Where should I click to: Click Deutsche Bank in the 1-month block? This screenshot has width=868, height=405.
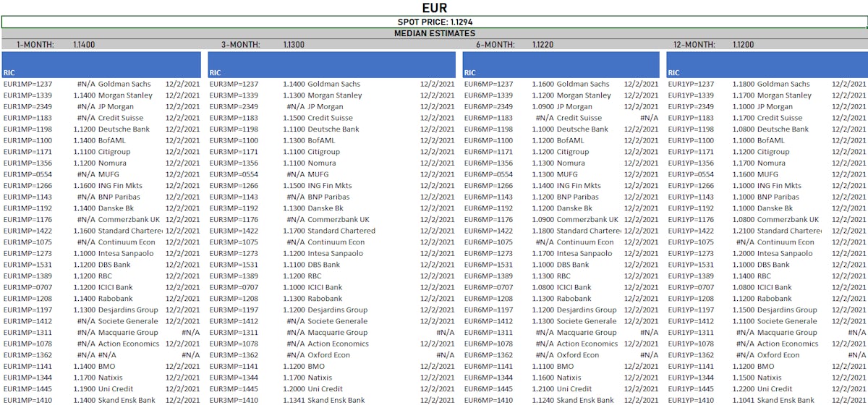point(124,129)
